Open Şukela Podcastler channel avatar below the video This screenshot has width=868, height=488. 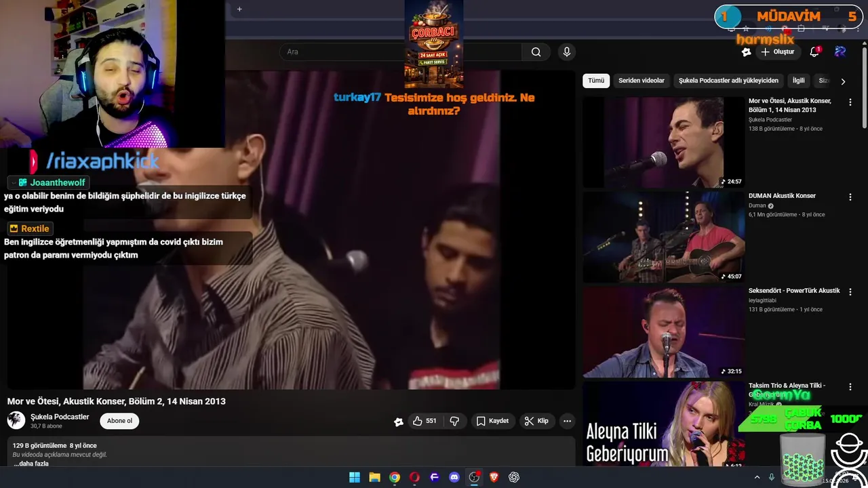click(x=16, y=420)
